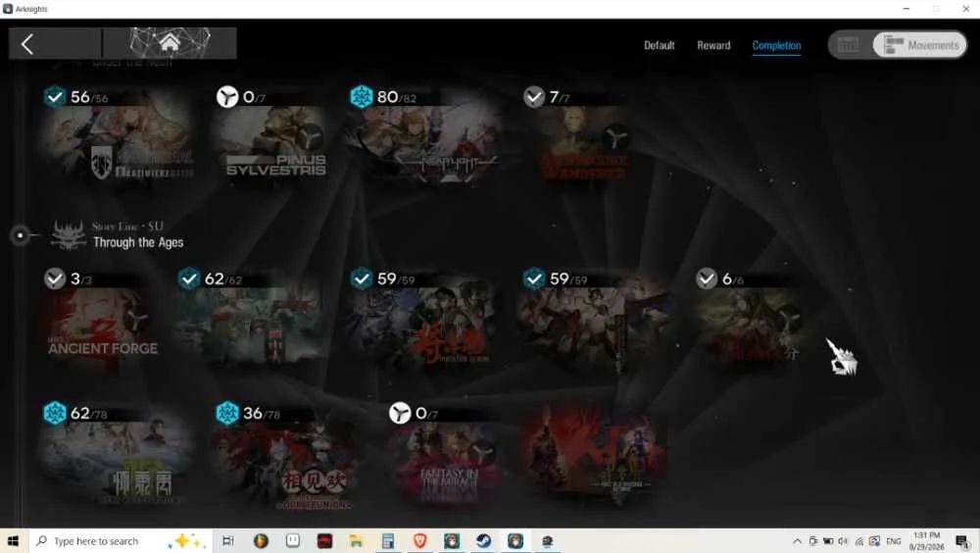Viewport: 980px width, 553px height.
Task: Click the blue checkmark beside 56/56
Action: pyautogui.click(x=54, y=97)
